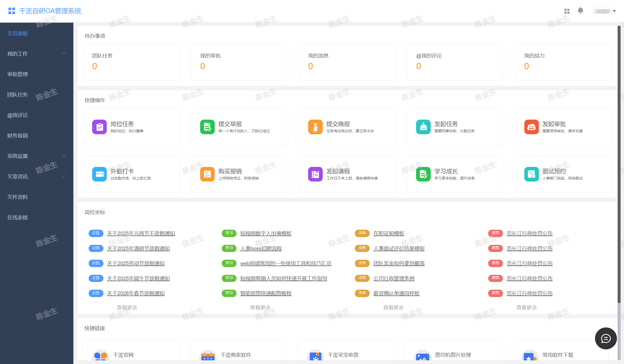This screenshot has height=364, width=624.
Task: Open 短视频剪辑人员如何快速开展工作指导 link
Action: 284,278
